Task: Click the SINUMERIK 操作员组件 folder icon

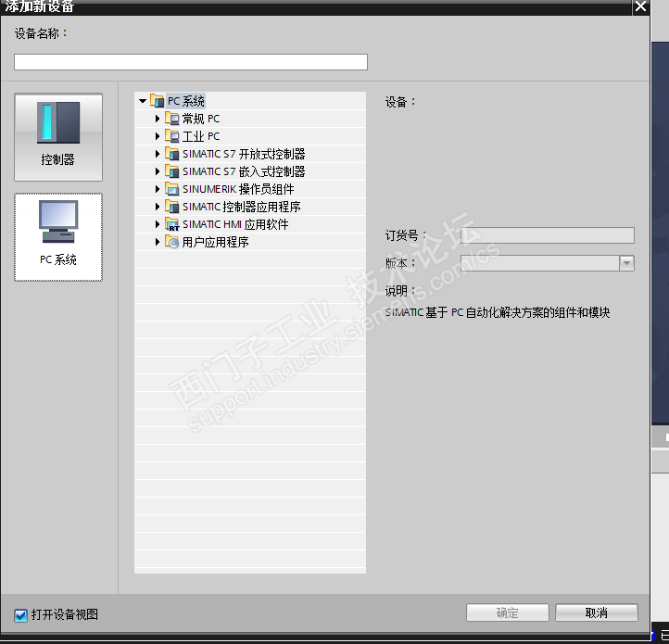Action: pos(172,189)
